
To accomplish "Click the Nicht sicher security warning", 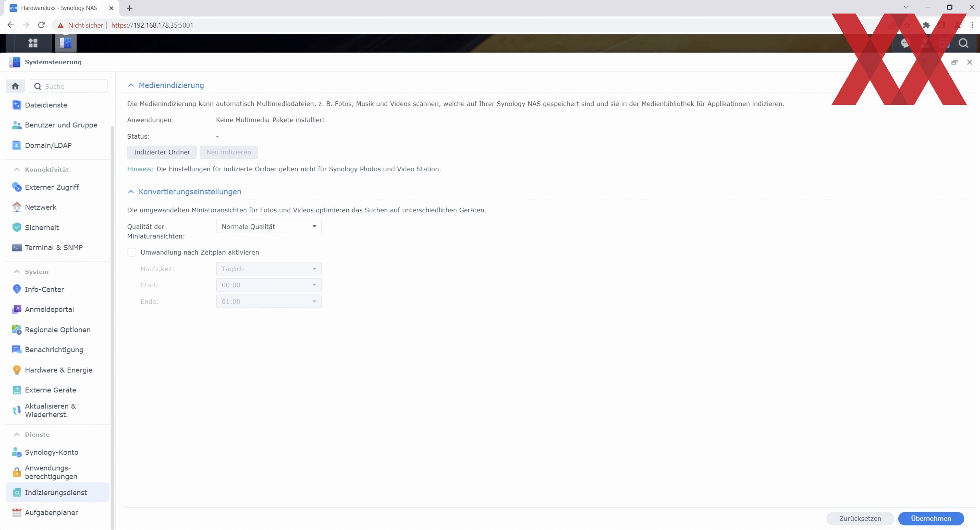I will click(80, 25).
